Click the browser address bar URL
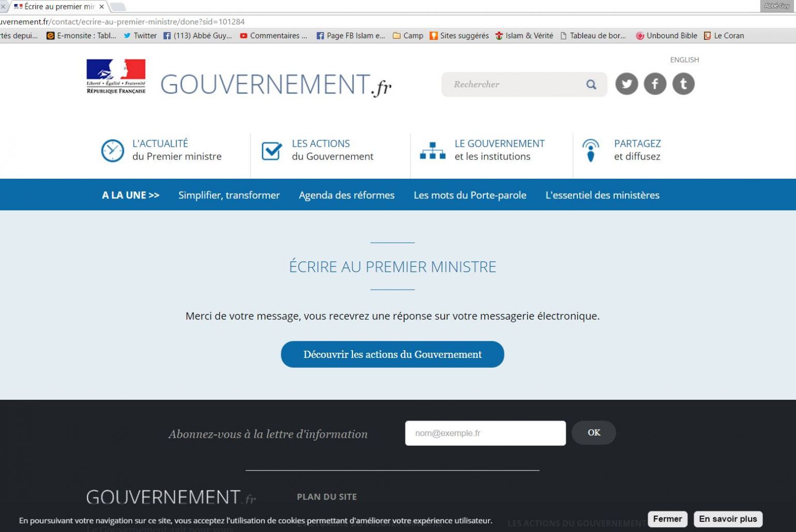796x532 pixels. [123, 22]
